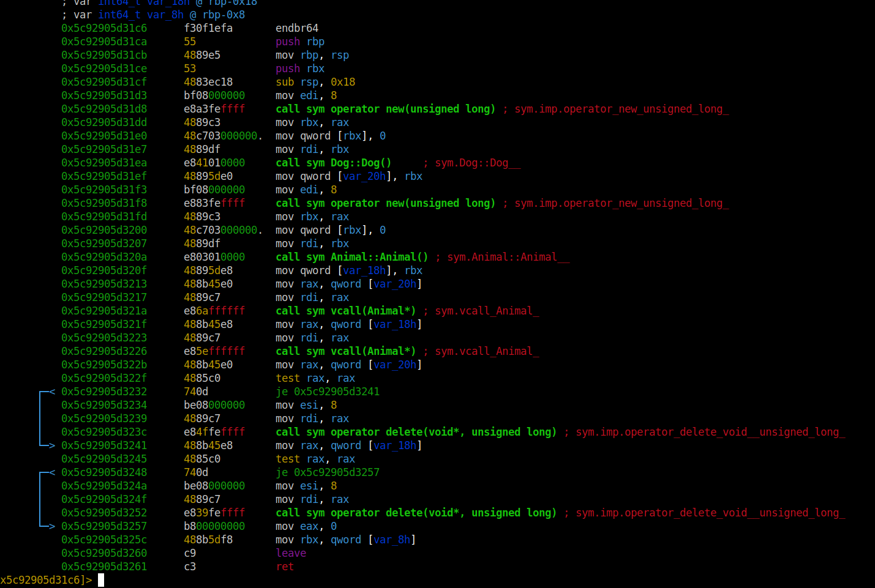
Task: Select the call sym Animal::Animal() instruction
Action: pyautogui.click(x=351, y=257)
